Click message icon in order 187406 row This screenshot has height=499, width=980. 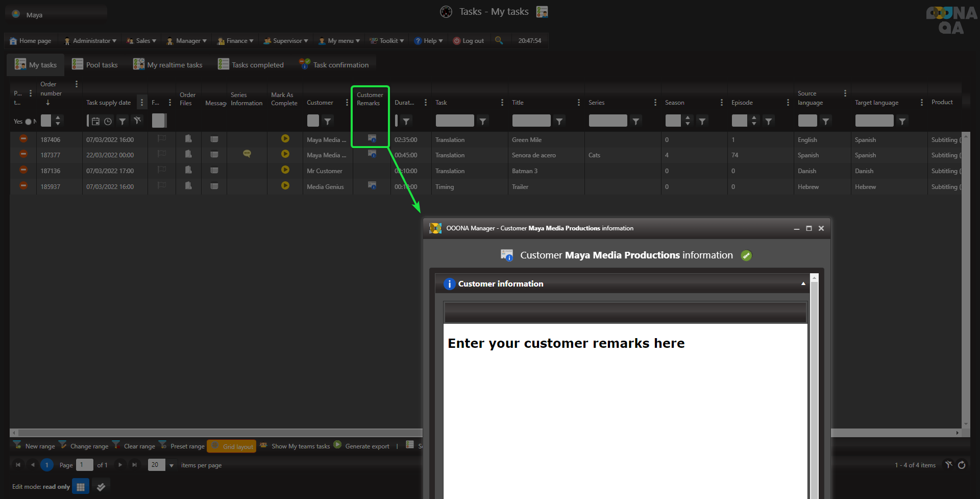click(x=214, y=139)
